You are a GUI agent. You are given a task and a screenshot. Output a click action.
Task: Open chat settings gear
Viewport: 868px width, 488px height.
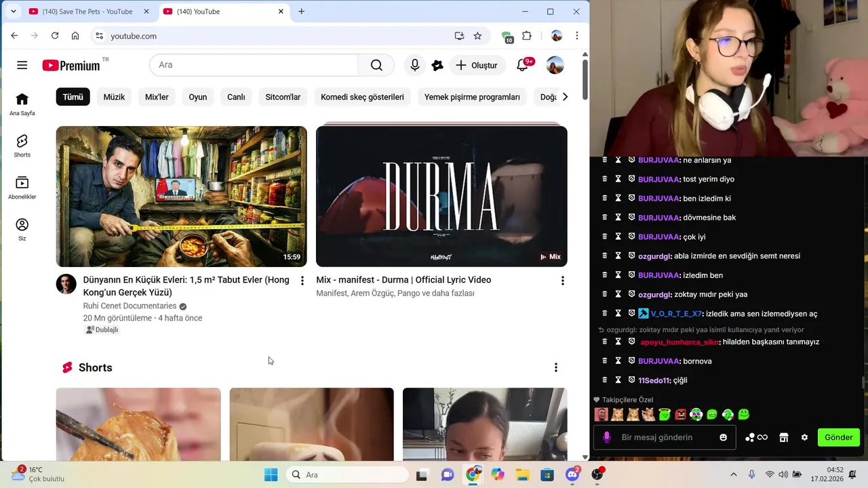click(x=805, y=438)
